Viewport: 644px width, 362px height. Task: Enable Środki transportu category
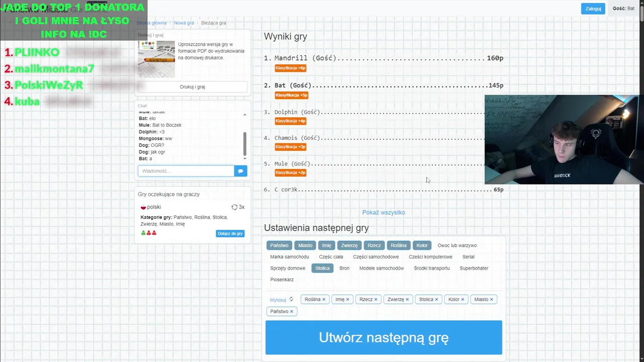432,268
